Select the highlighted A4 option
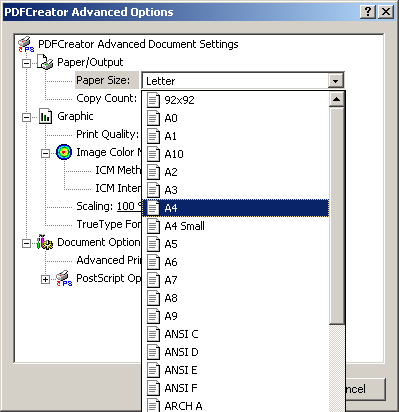The height and width of the screenshot is (412, 399). [236, 208]
